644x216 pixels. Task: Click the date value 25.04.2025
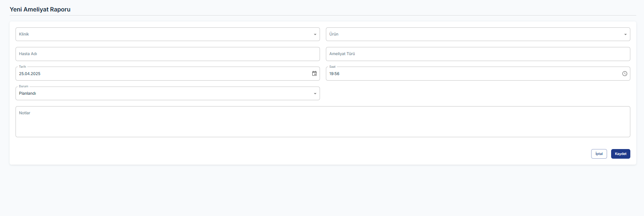click(30, 74)
